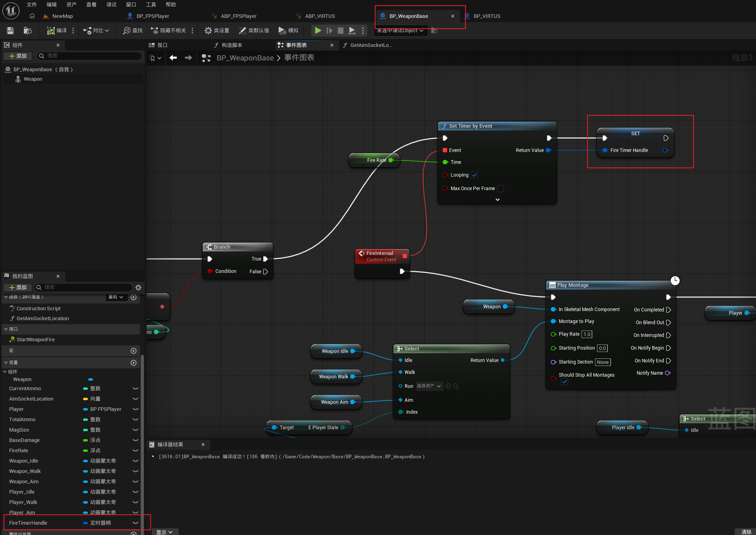756x535 pixels.
Task: Open the 资产 menu
Action: point(72,4)
